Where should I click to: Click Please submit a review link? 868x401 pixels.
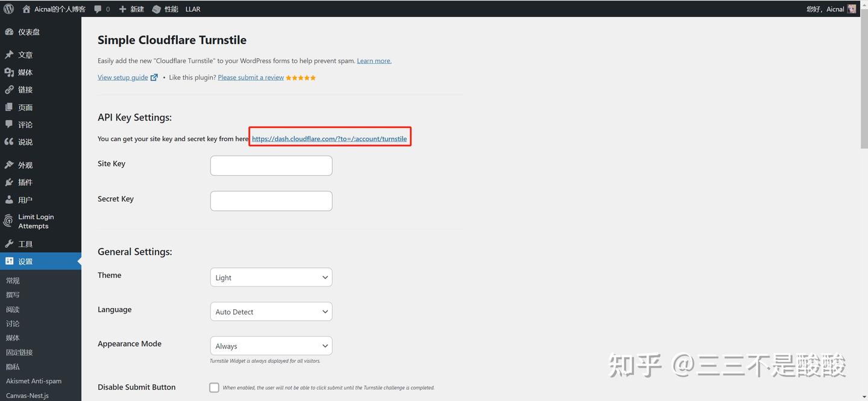[x=251, y=77]
